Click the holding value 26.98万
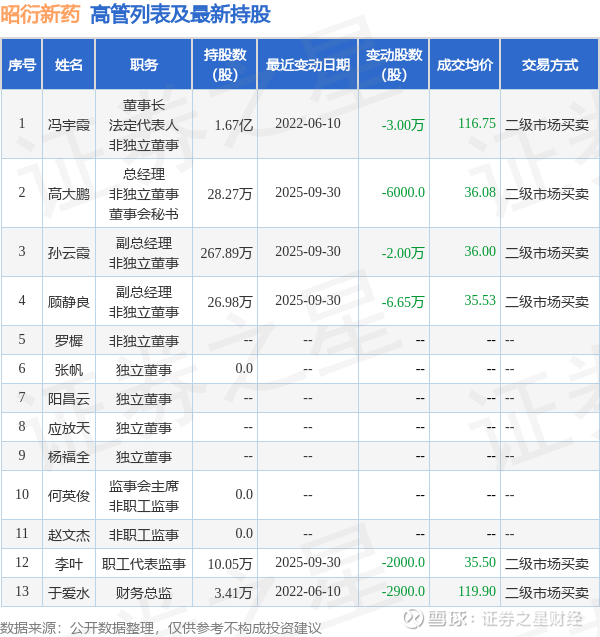Screen dimensions: 600x637 click(230, 302)
